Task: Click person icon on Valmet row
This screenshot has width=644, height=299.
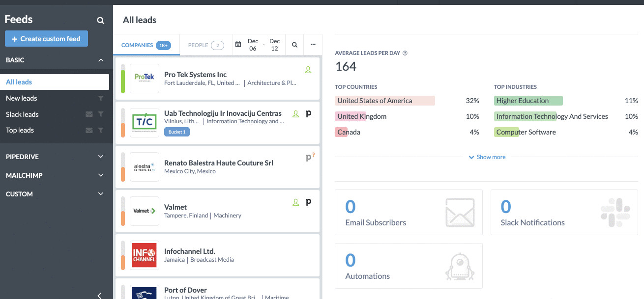Action: [x=296, y=202]
